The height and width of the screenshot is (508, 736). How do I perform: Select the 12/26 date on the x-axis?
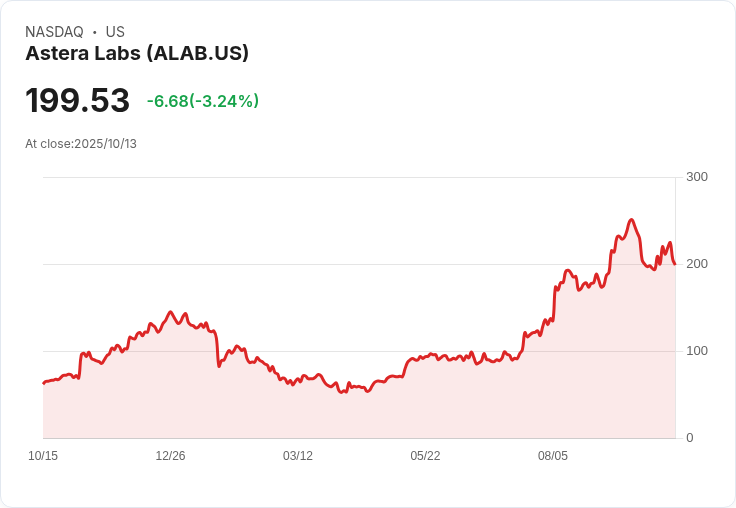(x=170, y=456)
